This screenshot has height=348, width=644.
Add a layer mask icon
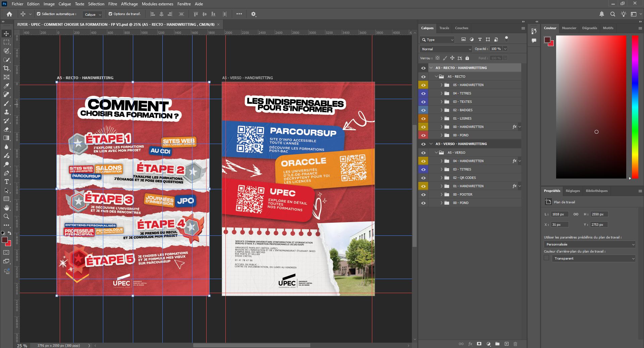[479, 344]
